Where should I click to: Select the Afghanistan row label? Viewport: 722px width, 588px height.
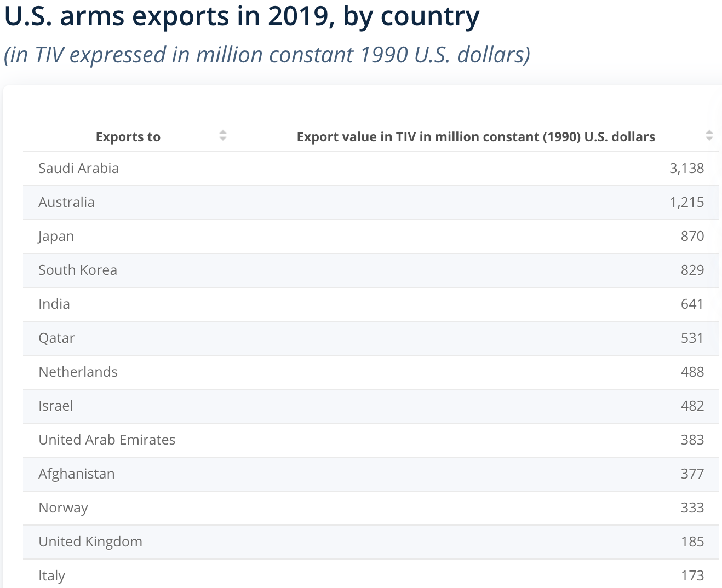click(77, 474)
